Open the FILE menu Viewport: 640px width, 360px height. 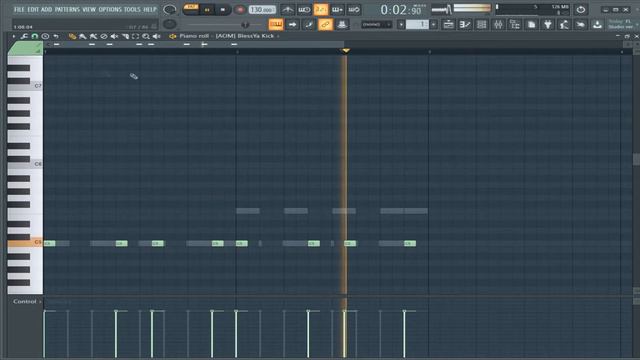[19, 9]
